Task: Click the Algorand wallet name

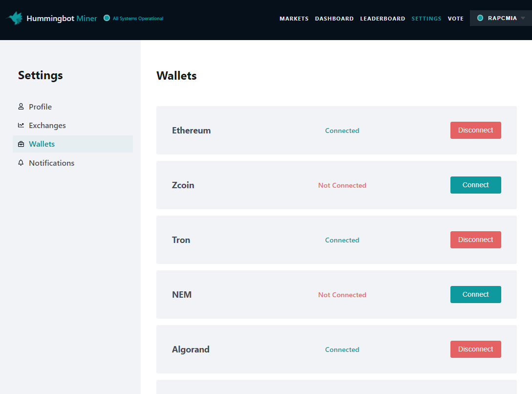Action: pos(191,350)
